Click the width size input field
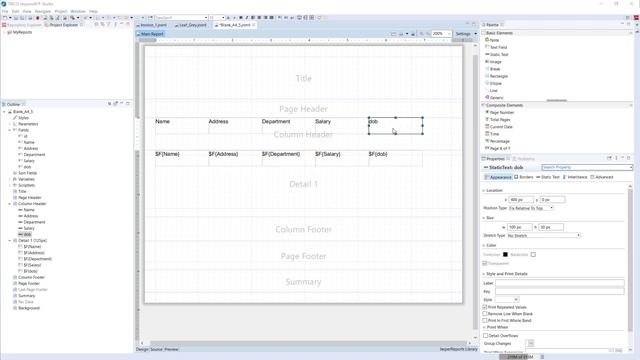The width and height of the screenshot is (640, 360). click(520, 227)
